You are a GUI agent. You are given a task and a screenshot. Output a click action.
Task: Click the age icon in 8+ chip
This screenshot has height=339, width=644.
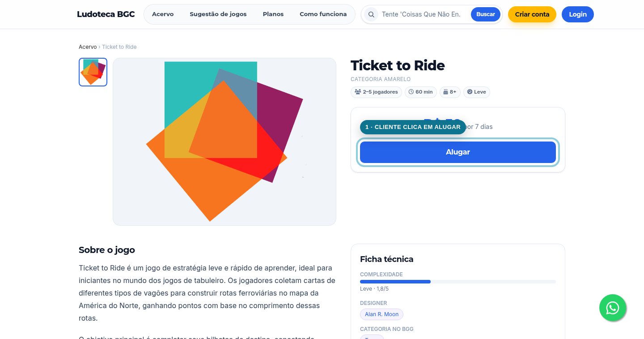pos(445,92)
